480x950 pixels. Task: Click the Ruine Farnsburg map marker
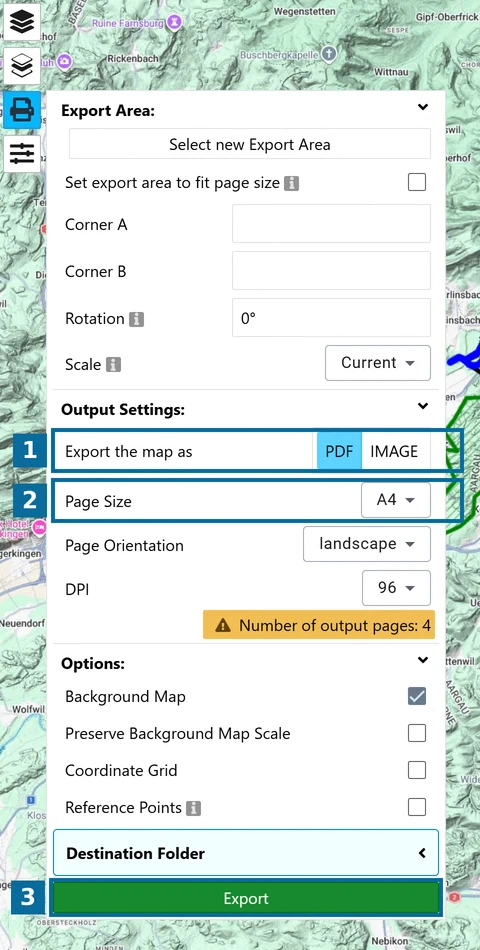point(175,23)
